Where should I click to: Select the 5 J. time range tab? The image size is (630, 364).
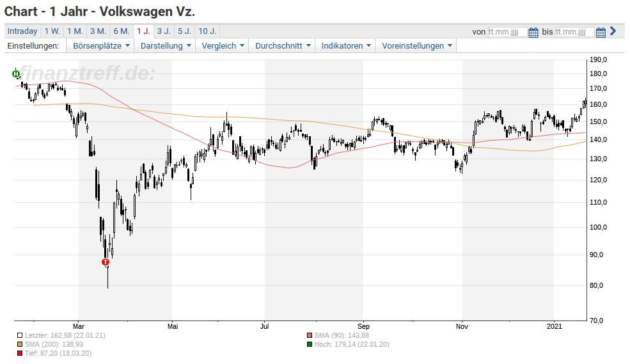tap(185, 31)
